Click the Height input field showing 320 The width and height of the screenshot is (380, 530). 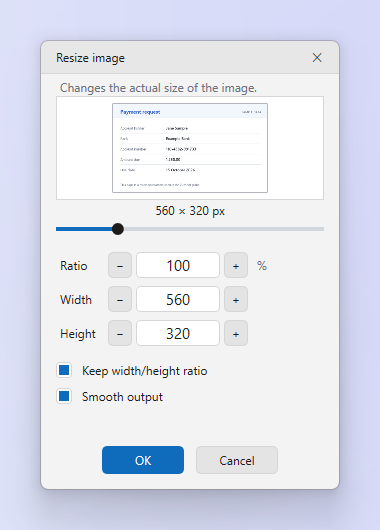point(178,334)
